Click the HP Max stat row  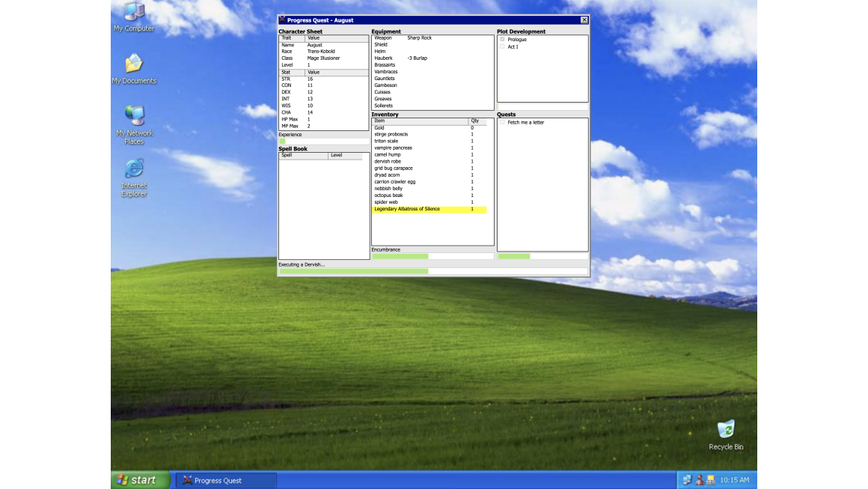tap(323, 120)
